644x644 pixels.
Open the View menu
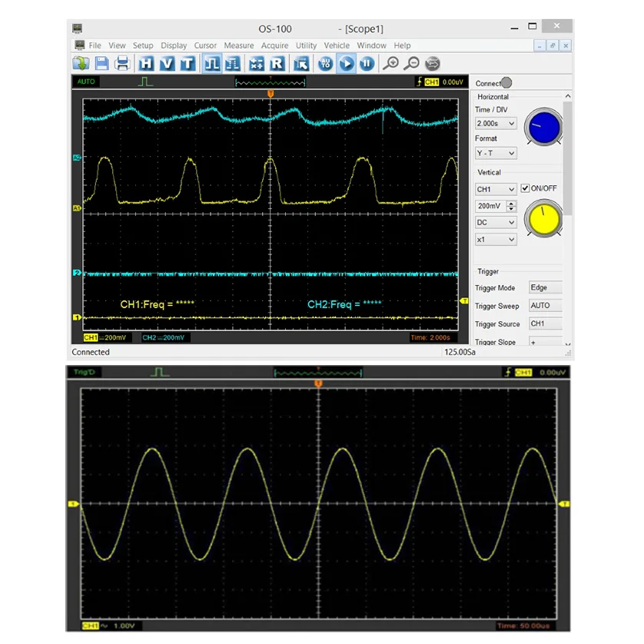(117, 45)
